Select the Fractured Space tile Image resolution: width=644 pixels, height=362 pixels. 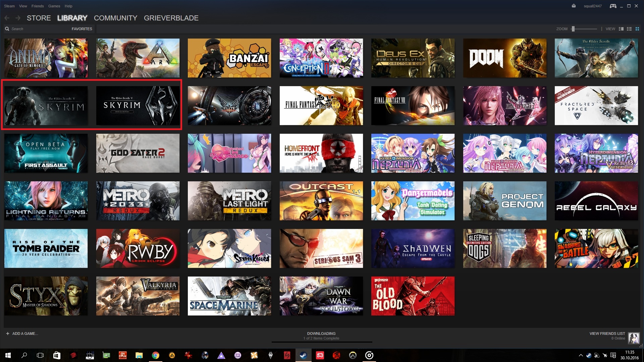pyautogui.click(x=596, y=106)
